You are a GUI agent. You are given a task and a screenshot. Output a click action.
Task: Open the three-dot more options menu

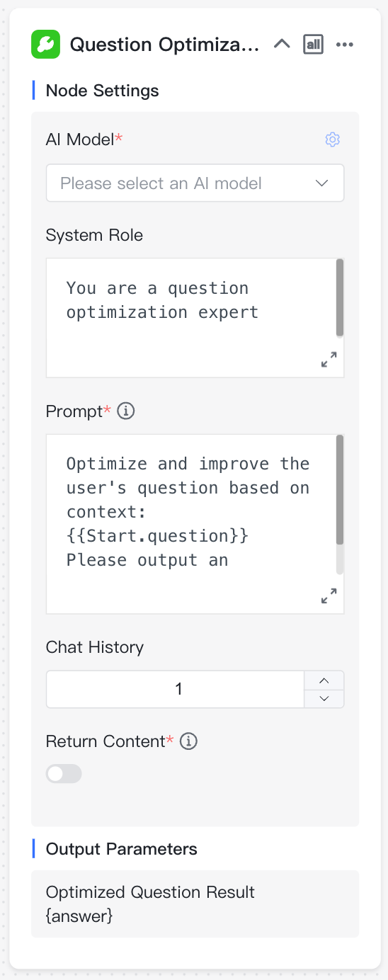click(x=345, y=45)
